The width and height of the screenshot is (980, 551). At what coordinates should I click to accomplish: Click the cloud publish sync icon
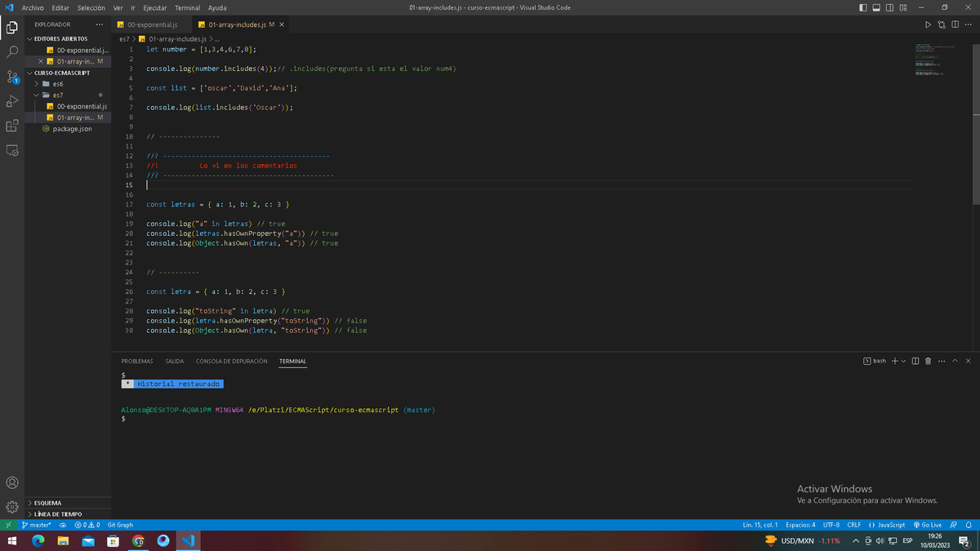[63, 525]
